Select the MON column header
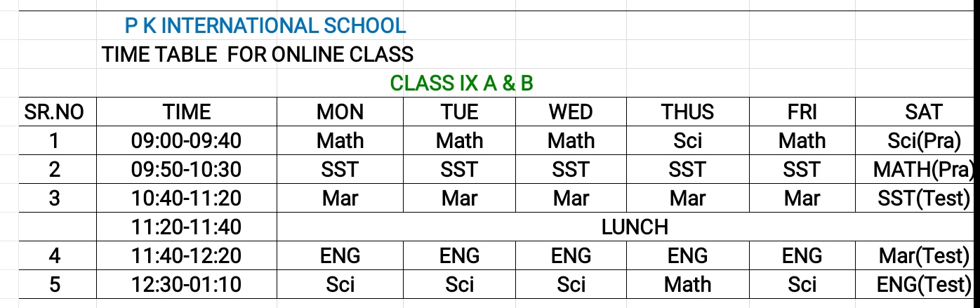The width and height of the screenshot is (980, 308). [340, 112]
